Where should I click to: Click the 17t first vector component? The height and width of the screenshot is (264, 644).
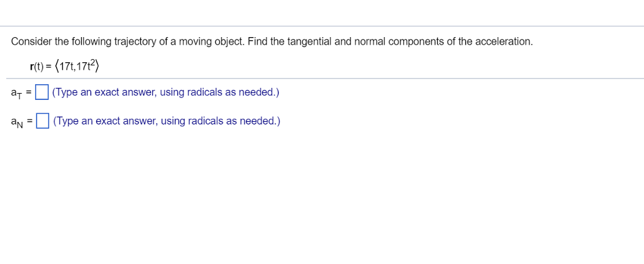(70, 65)
